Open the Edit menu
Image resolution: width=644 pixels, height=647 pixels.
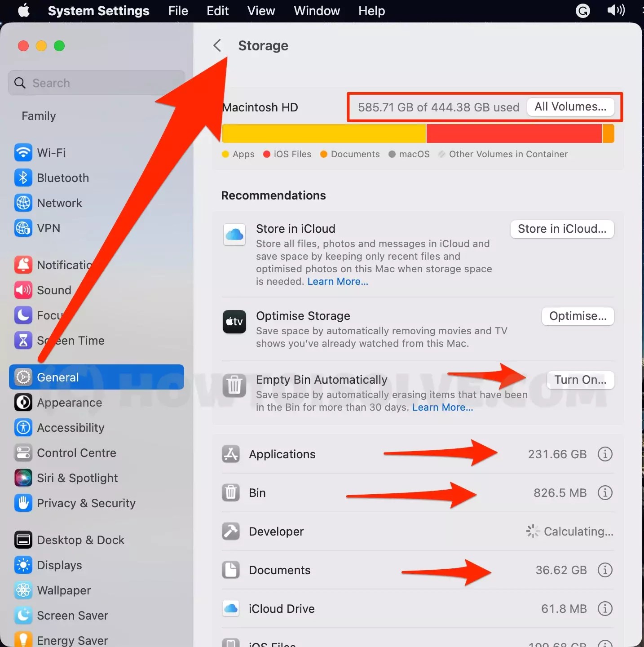pyautogui.click(x=218, y=11)
